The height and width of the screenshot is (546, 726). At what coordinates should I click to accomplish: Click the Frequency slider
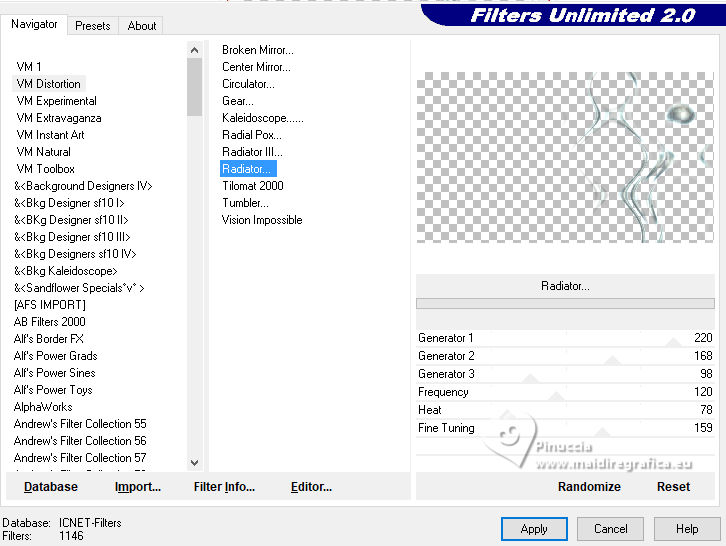tap(565, 392)
